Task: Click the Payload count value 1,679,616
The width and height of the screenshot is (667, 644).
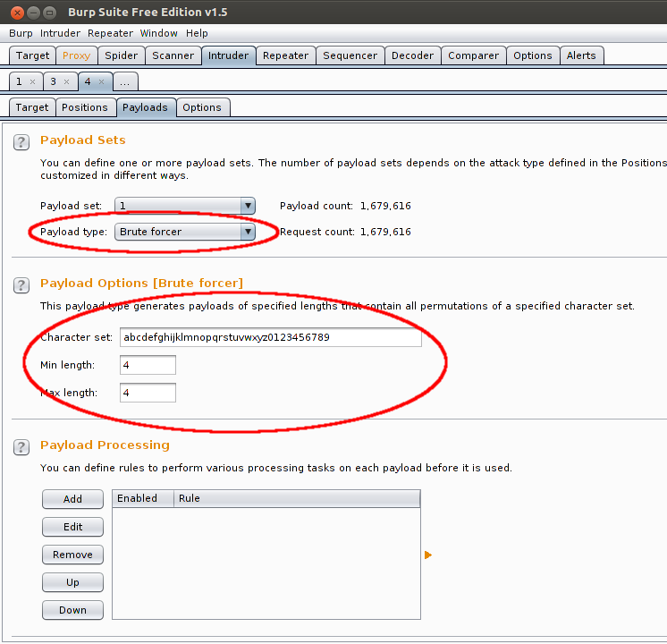Action: [385, 206]
